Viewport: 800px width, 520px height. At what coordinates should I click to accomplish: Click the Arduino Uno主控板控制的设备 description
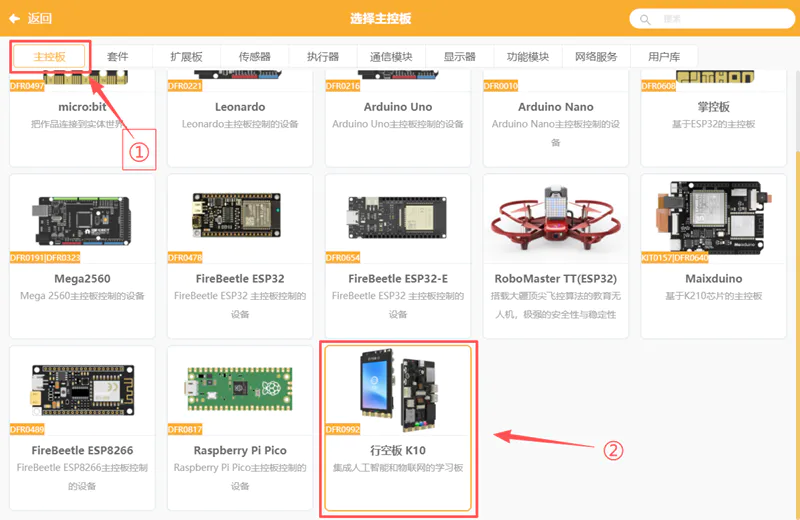pos(398,124)
